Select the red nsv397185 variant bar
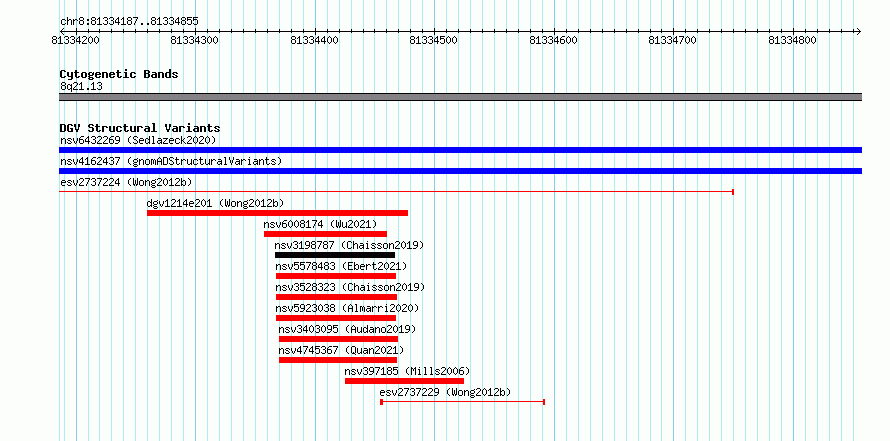 pos(404,381)
